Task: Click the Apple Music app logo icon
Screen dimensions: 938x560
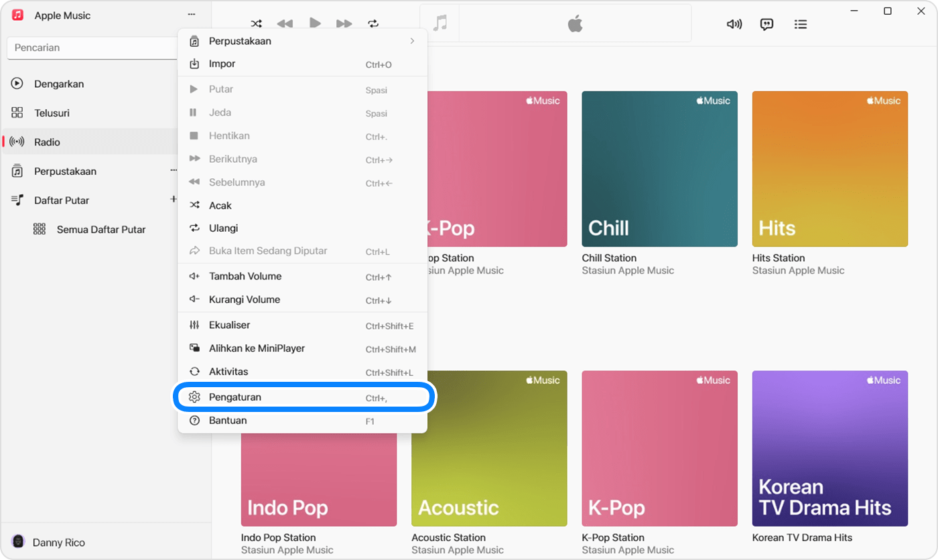Action: click(18, 15)
